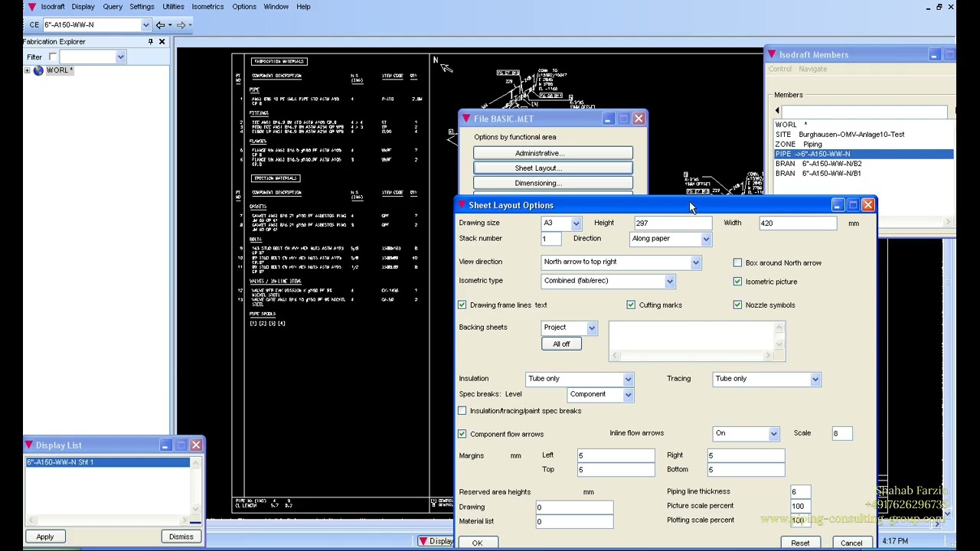Click Sheet Layout button in File BASIC.MET
The height and width of the screenshot is (551, 980).
(553, 168)
